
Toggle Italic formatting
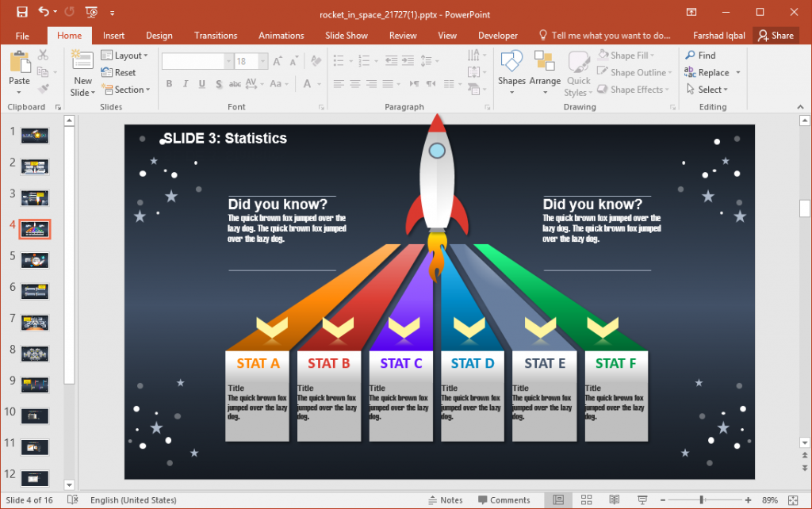(185, 83)
